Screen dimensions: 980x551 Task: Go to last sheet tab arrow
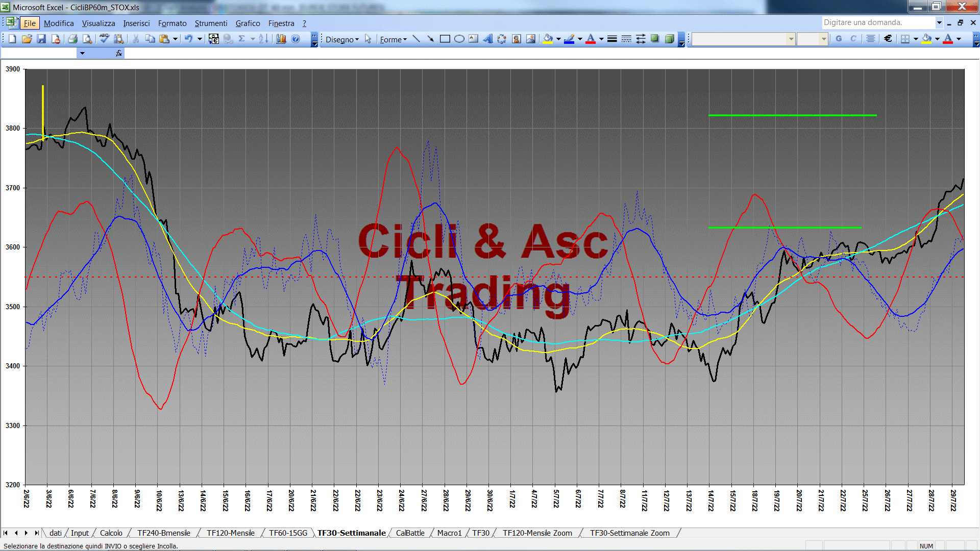37,533
